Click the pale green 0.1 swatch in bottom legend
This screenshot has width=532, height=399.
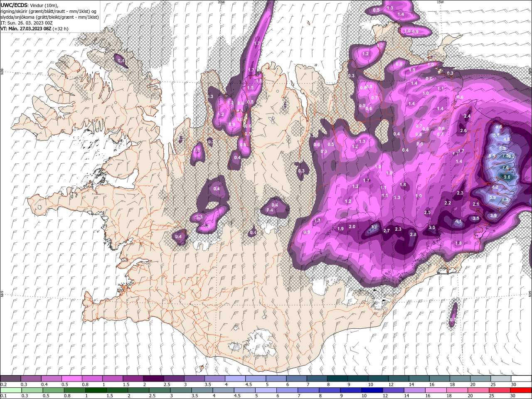(11, 390)
